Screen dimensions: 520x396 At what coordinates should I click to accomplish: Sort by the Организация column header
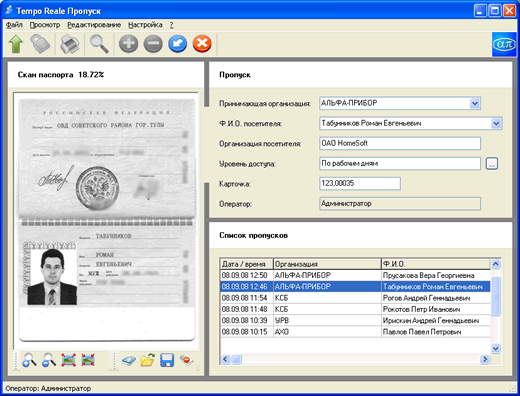click(x=327, y=264)
